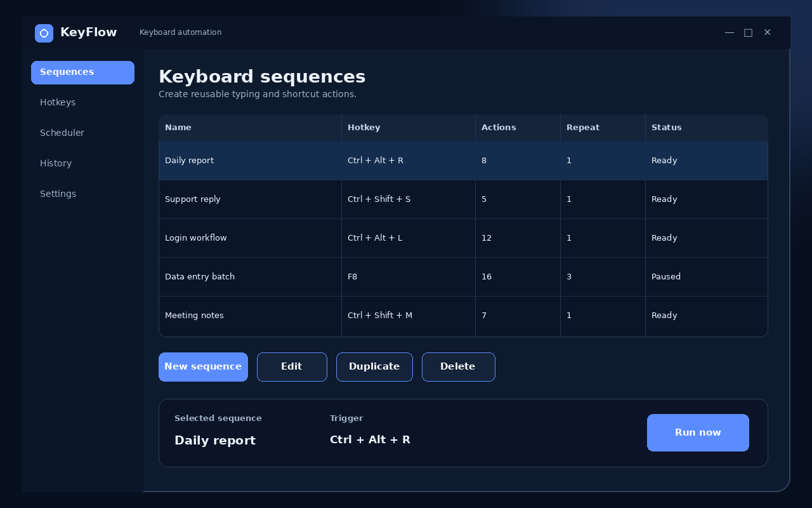
Task: Select the Login workflow row
Action: [463, 238]
